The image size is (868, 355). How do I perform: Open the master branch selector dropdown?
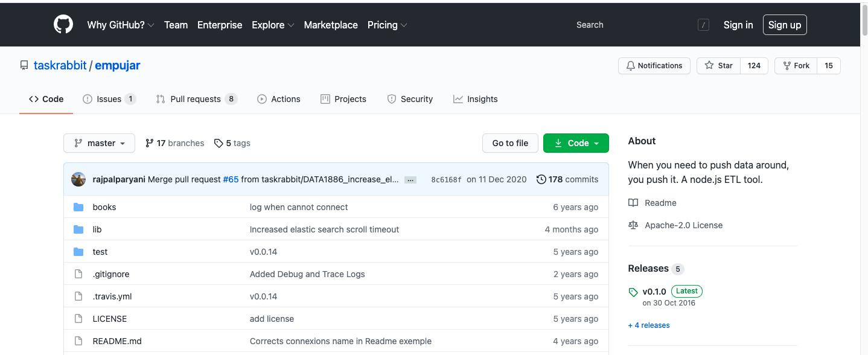coord(99,143)
